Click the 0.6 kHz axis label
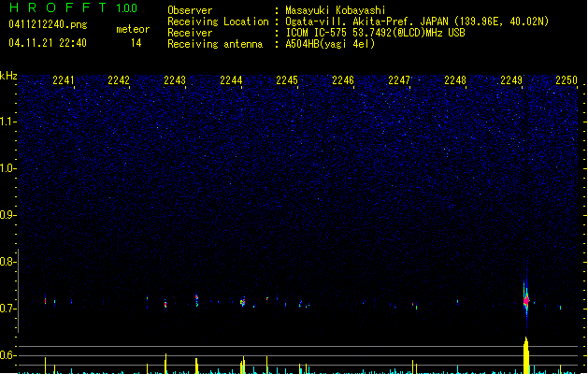The height and width of the screenshot is (374, 588). pos(7,355)
